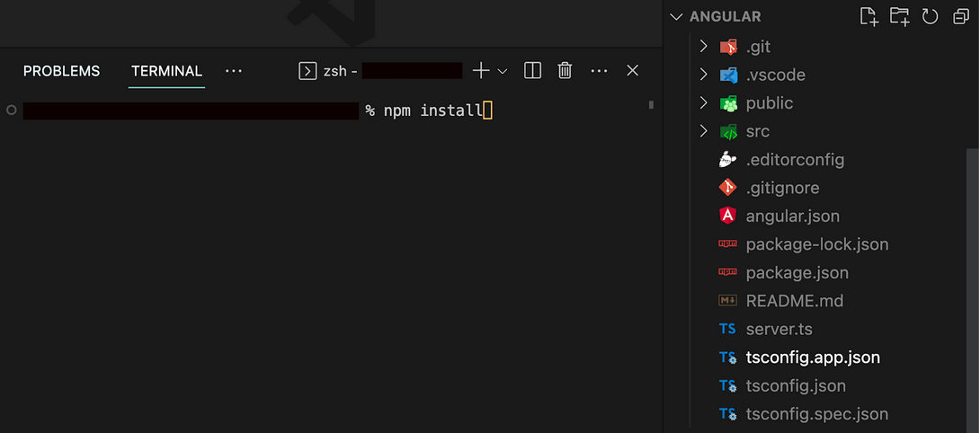
Task: Open launch profile dropdown beside plus
Action: click(x=502, y=71)
